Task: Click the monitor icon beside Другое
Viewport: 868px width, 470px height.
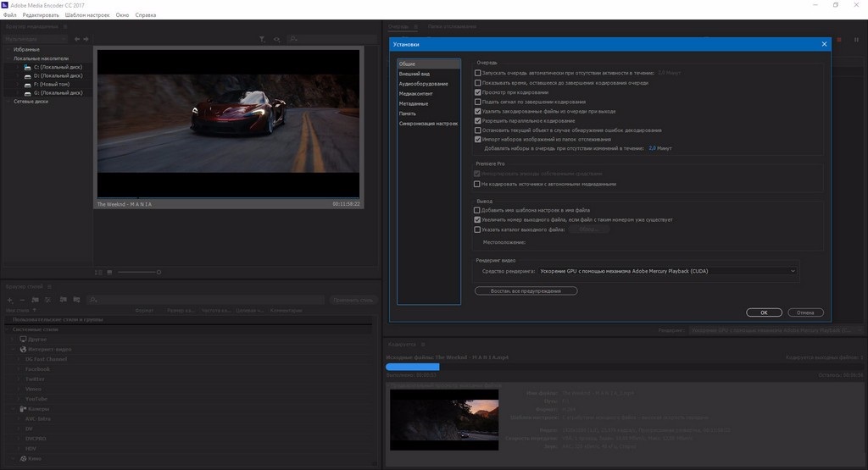Action: (23, 339)
